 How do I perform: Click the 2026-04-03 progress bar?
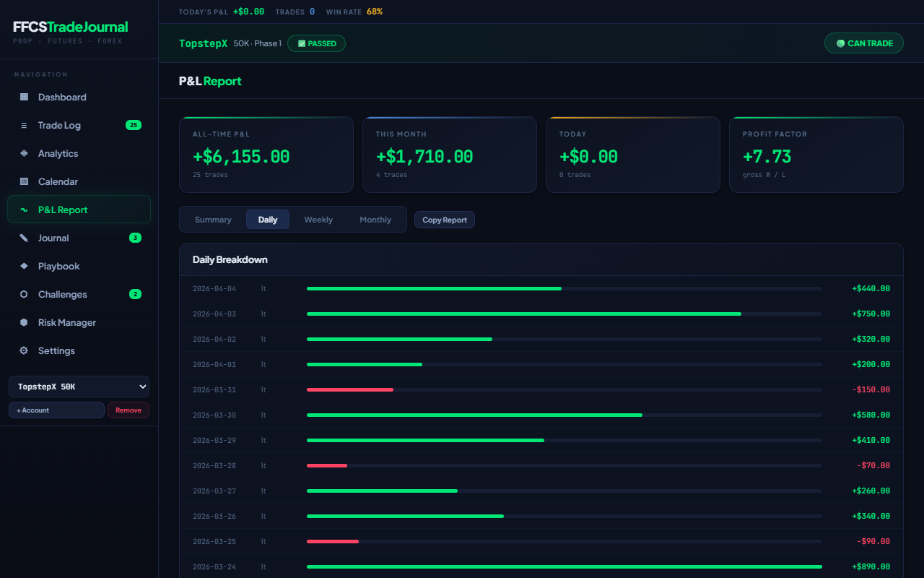565,314
